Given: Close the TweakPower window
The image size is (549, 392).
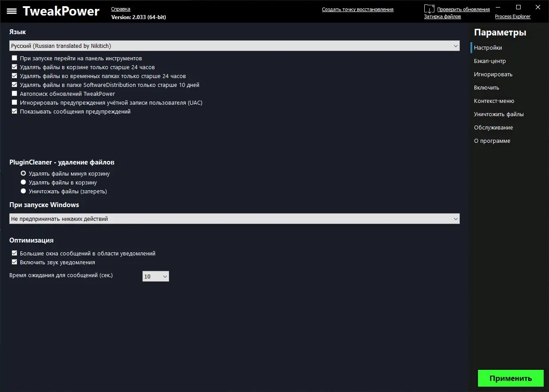Looking at the screenshot, I should (537, 7).
